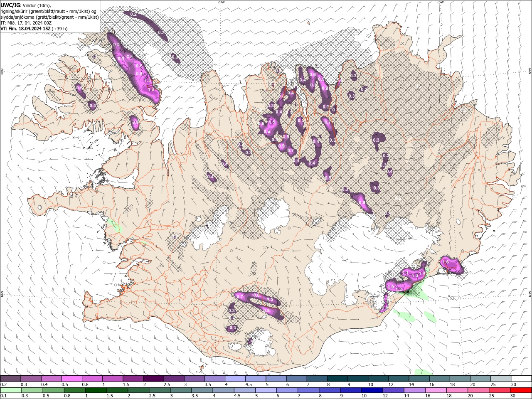Screen dimensions: 532x399
Task: Click the 1.8 snowfall value in the Westfjords
Action: 151,89
